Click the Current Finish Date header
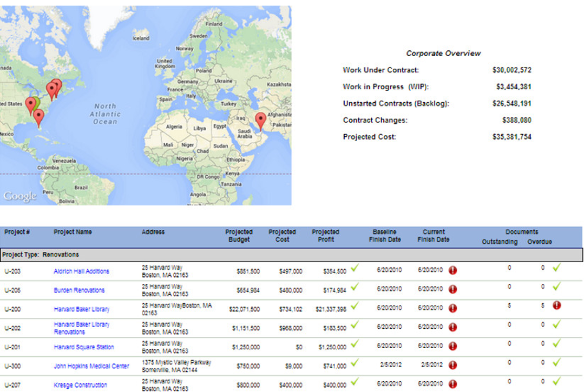Image resolution: width=584 pixels, height=392 pixels. click(434, 236)
